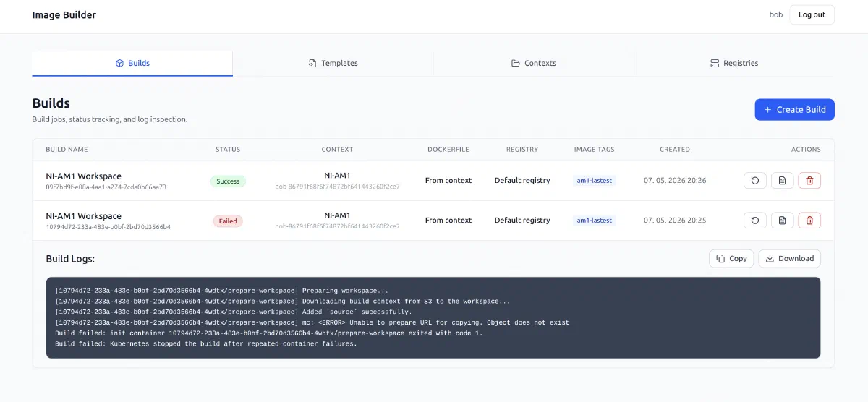This screenshot has width=868, height=402.
Task: Click created date 07. 05. 2026 20:26
Action: coord(675,181)
